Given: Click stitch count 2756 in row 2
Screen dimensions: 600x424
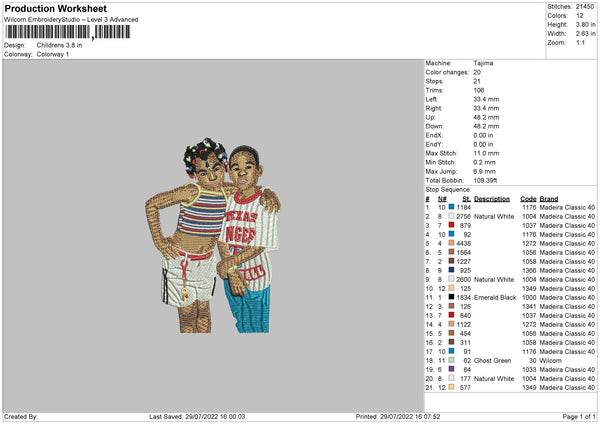Looking at the screenshot, I should [x=463, y=217].
